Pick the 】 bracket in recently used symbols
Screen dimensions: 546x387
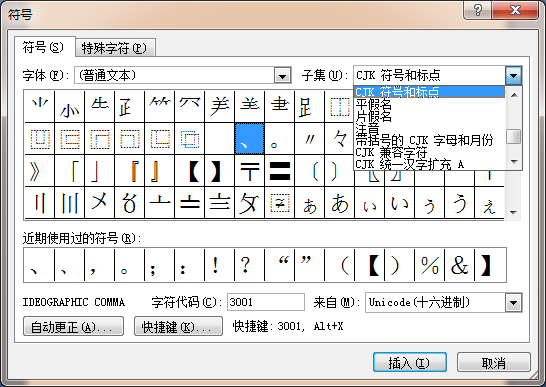(x=490, y=265)
